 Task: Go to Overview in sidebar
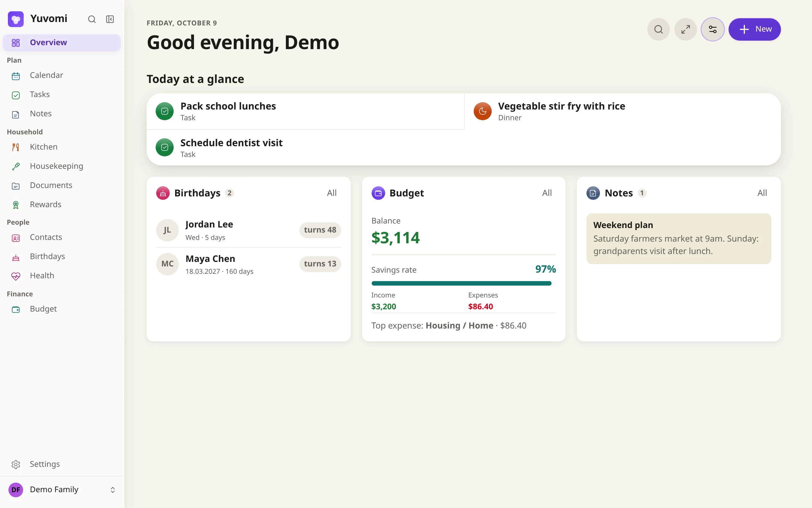pyautogui.click(x=62, y=43)
